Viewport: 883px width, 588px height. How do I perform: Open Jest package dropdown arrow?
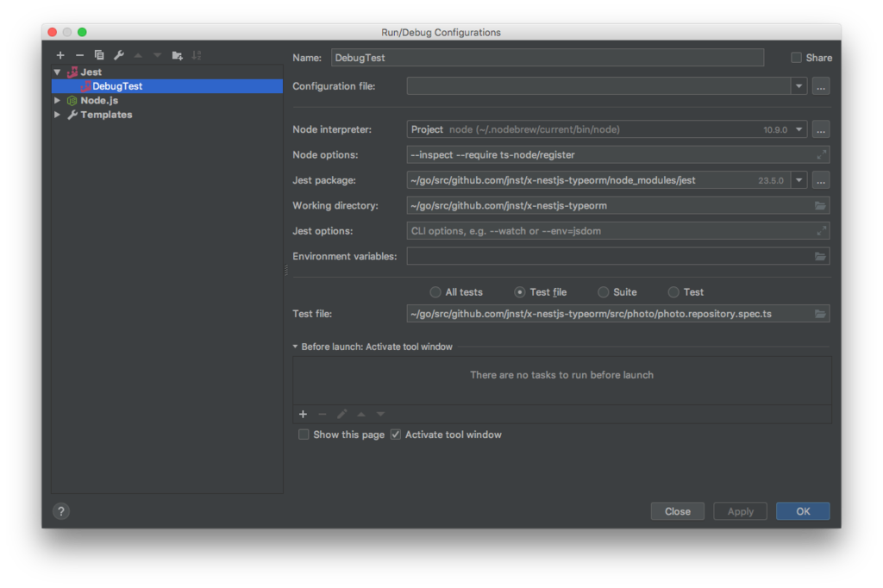(798, 180)
